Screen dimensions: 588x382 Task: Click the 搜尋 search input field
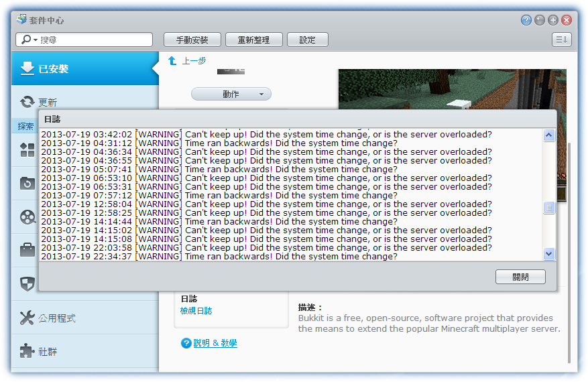84,40
